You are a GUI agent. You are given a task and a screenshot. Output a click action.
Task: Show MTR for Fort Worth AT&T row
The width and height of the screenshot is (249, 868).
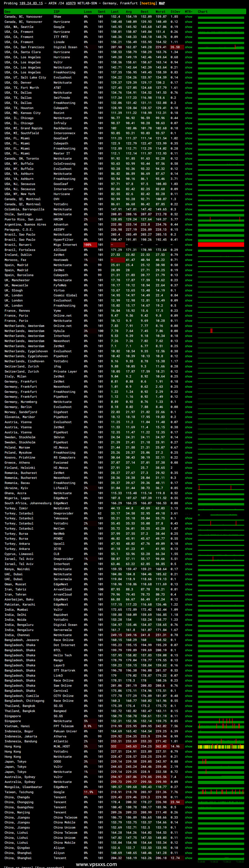point(189,88)
